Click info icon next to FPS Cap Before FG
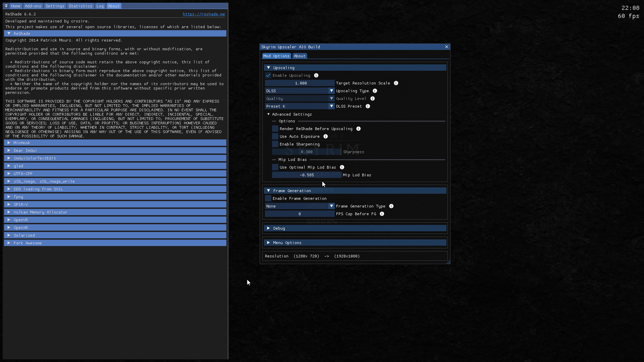 pyautogui.click(x=382, y=214)
